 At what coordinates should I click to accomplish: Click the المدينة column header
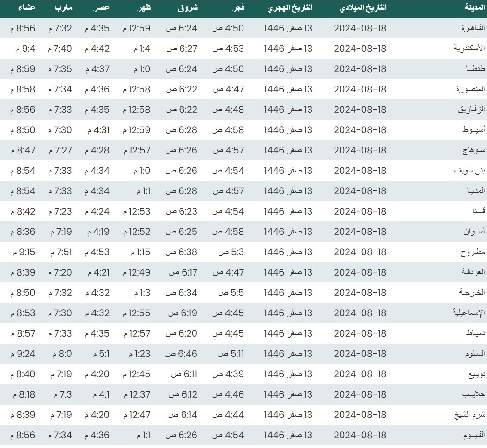coord(475,8)
